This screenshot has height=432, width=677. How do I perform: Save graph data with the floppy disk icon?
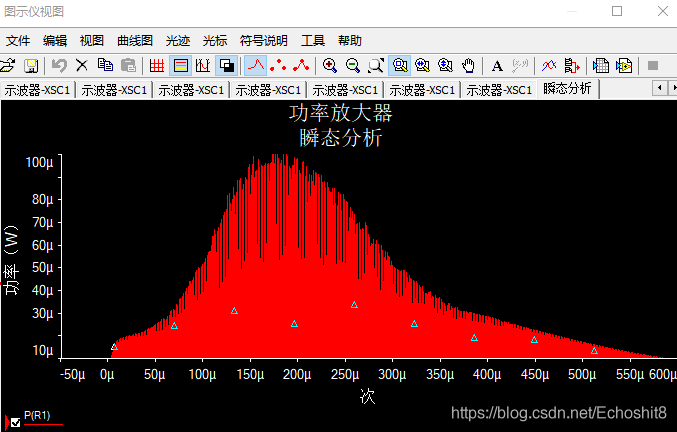tap(31, 66)
